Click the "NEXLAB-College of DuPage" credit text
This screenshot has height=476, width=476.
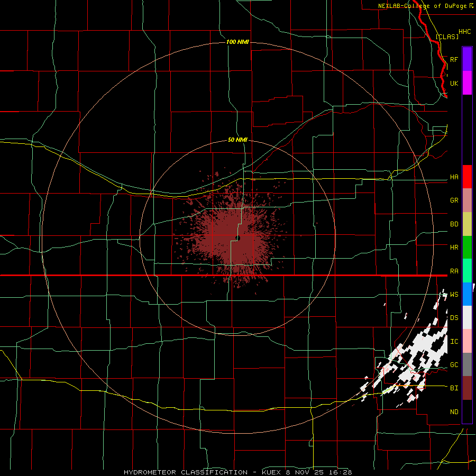coord(422,6)
